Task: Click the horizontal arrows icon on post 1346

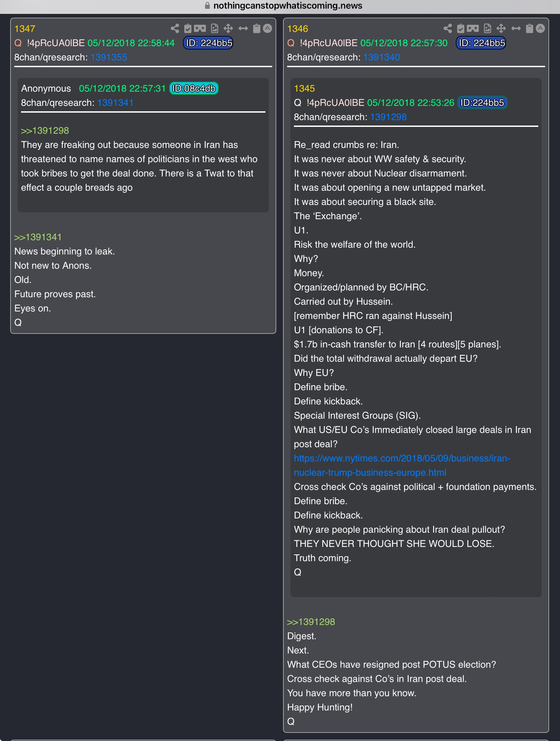Action: pyautogui.click(x=516, y=28)
